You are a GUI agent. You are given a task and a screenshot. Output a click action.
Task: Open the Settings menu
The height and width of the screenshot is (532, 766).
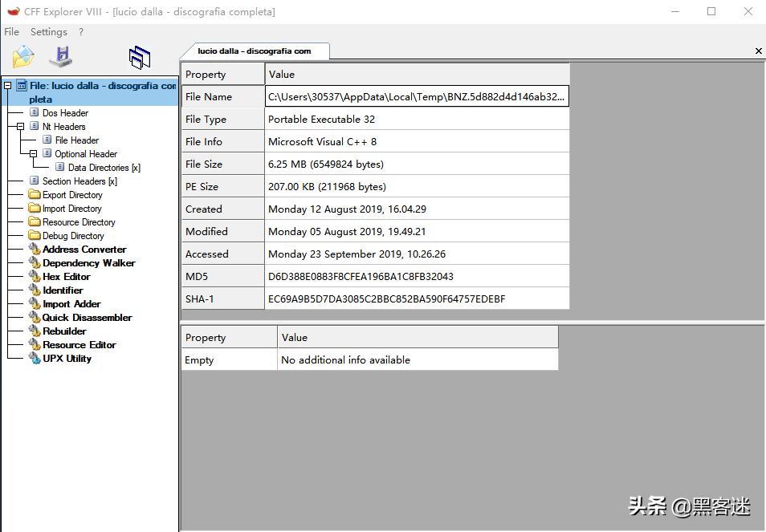pyautogui.click(x=48, y=31)
